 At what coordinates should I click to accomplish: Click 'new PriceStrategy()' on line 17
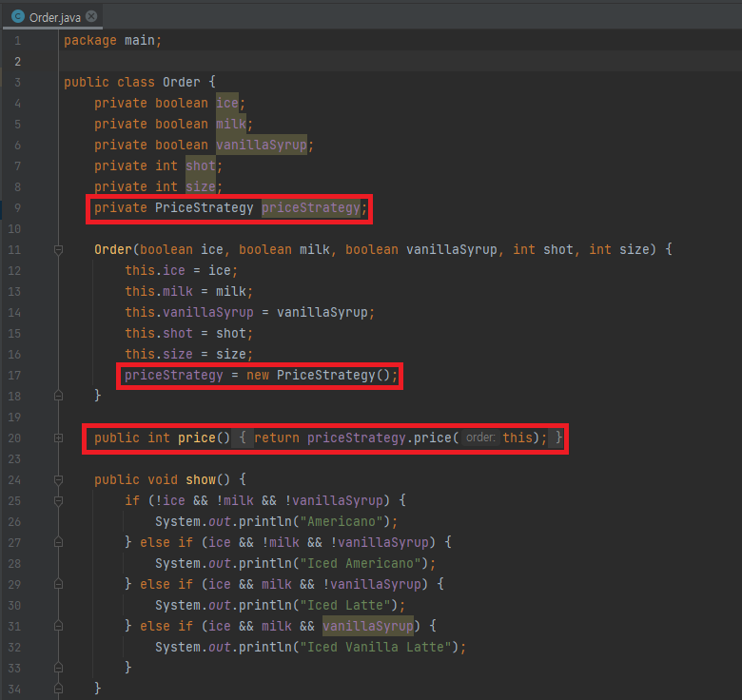tap(318, 375)
